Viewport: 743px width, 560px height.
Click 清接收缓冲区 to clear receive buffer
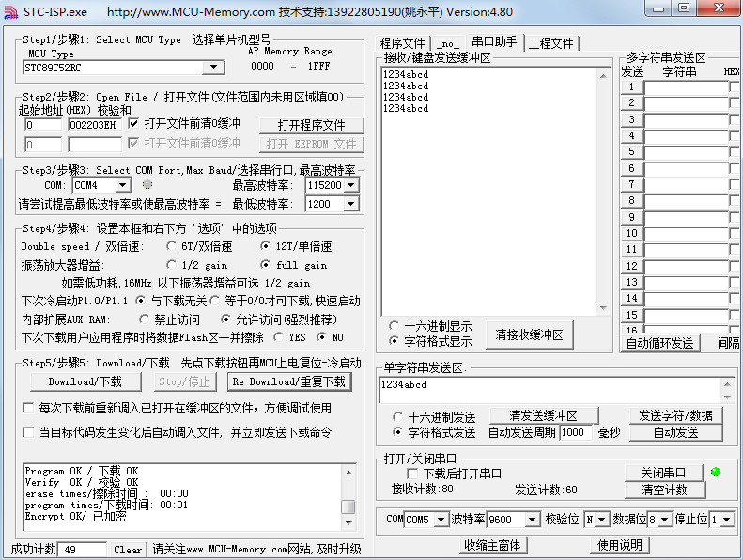point(530,334)
